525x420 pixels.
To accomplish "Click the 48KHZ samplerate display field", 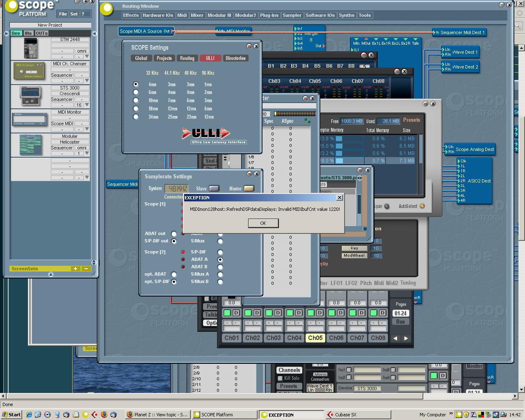I will tap(177, 189).
